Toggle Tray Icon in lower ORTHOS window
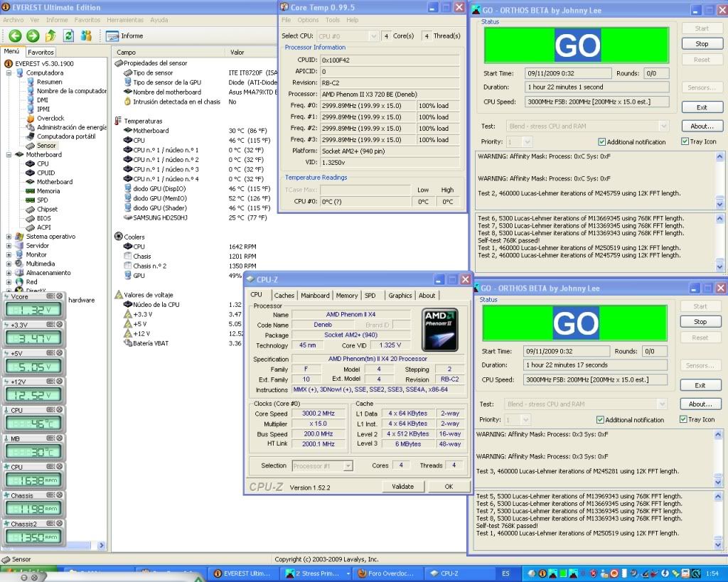Image resolution: width=728 pixels, height=582 pixels. tap(697, 419)
